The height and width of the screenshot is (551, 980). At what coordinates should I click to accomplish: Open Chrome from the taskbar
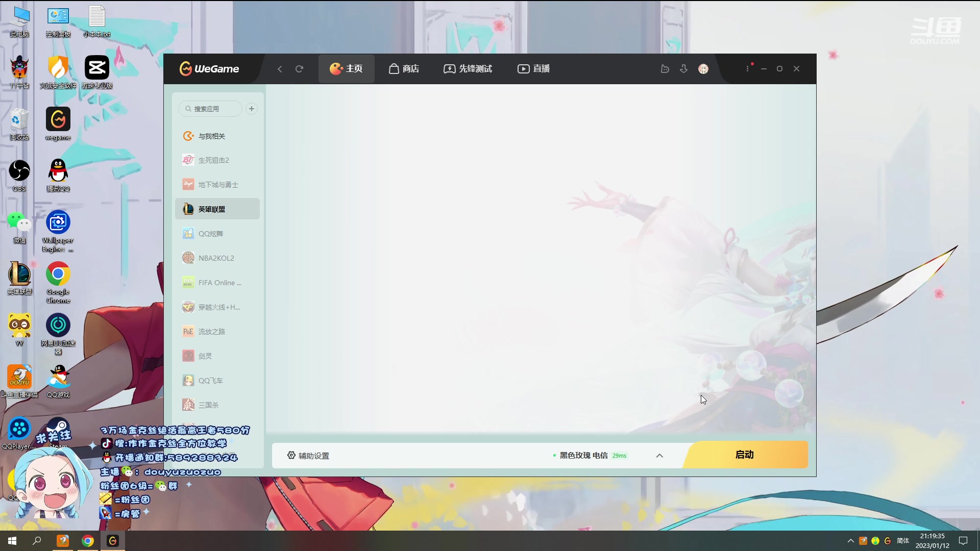(x=88, y=541)
